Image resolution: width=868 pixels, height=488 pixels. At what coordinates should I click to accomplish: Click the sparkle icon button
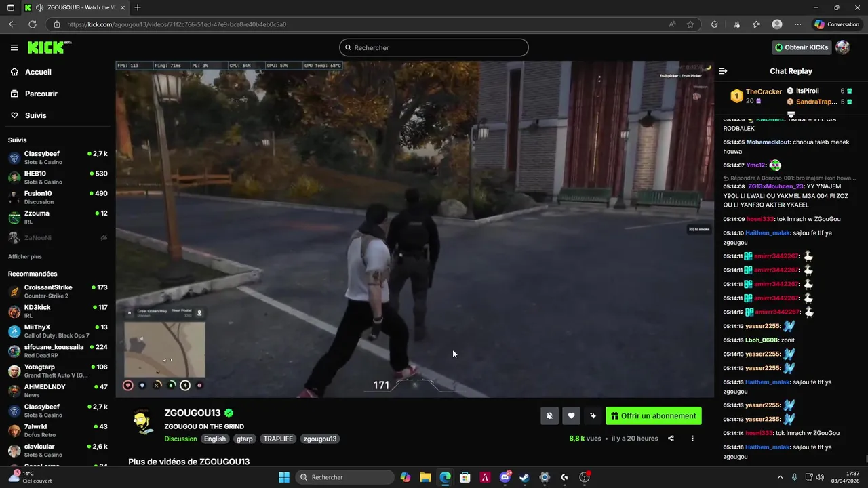(x=593, y=416)
